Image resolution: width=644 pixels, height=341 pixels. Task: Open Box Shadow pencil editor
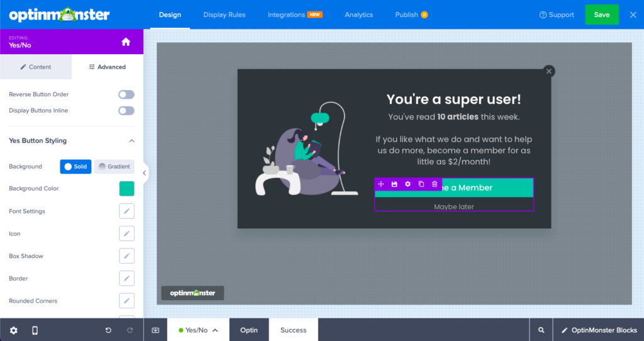point(126,256)
